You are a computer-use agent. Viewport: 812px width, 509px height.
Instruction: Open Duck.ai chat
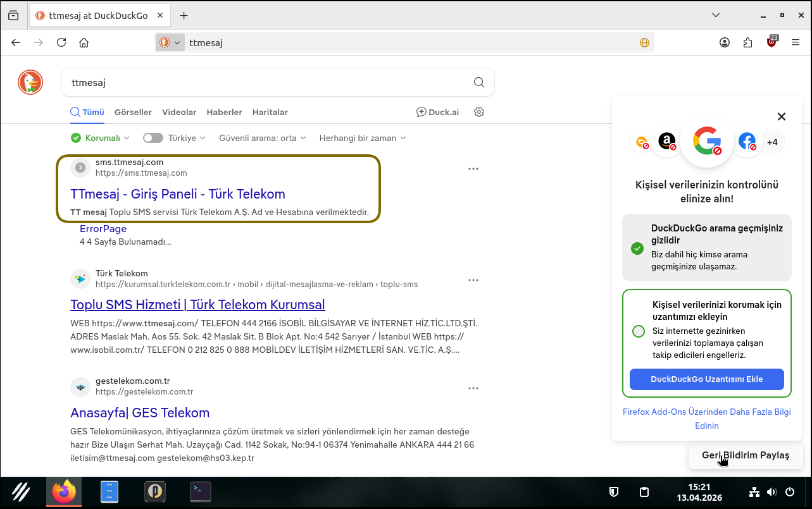(437, 112)
